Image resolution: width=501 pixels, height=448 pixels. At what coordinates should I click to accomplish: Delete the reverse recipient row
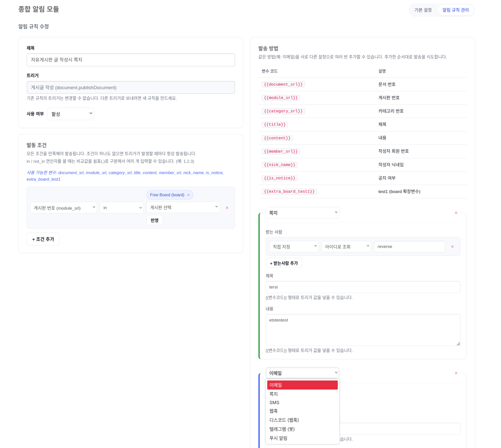point(452,246)
